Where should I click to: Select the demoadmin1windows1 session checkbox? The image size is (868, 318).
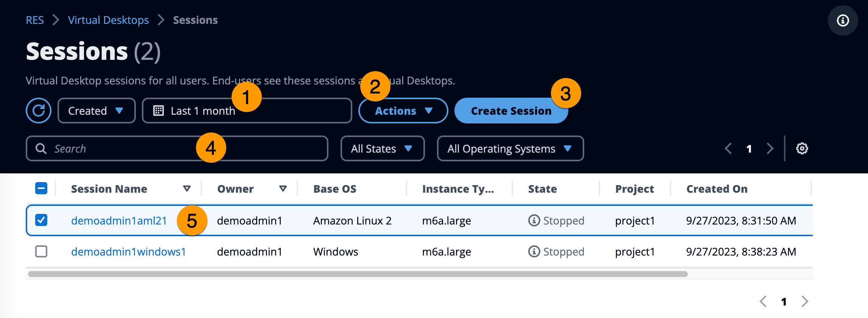tap(41, 251)
